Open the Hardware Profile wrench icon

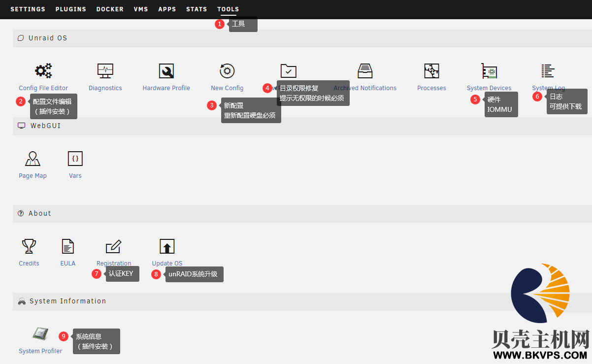166,71
